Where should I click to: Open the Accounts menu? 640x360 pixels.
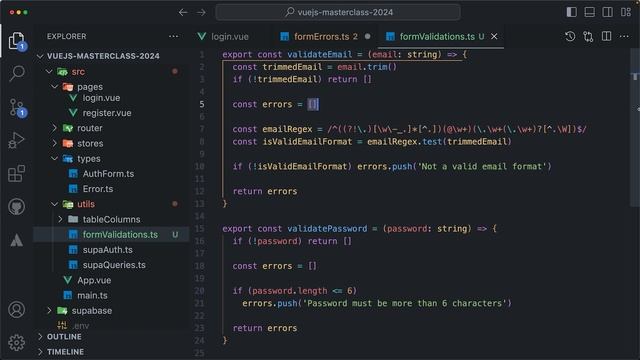click(x=16, y=310)
